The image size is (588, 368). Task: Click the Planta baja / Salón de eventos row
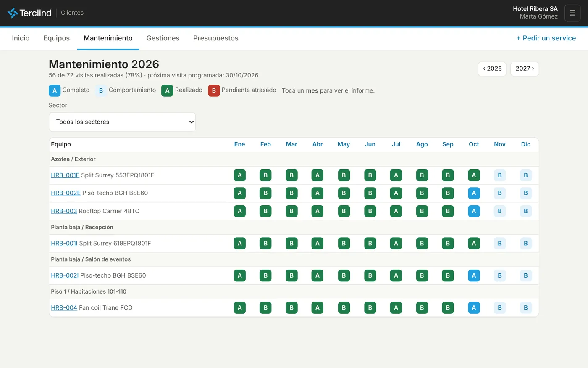point(294,259)
